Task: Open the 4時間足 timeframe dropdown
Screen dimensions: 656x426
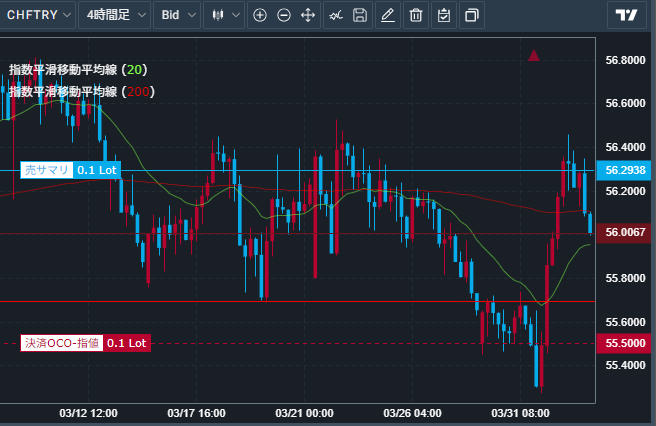Action: click(x=115, y=15)
